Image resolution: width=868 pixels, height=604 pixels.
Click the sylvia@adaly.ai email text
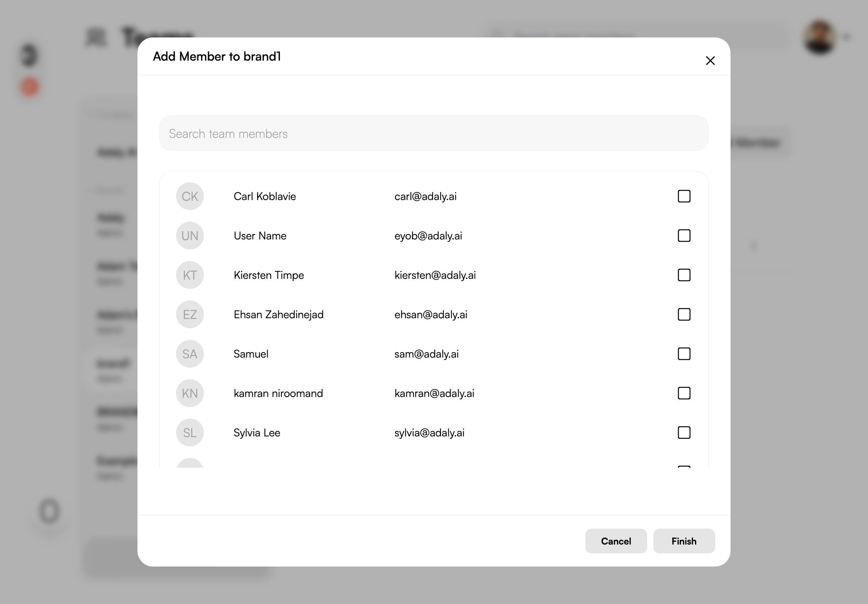[x=429, y=433]
